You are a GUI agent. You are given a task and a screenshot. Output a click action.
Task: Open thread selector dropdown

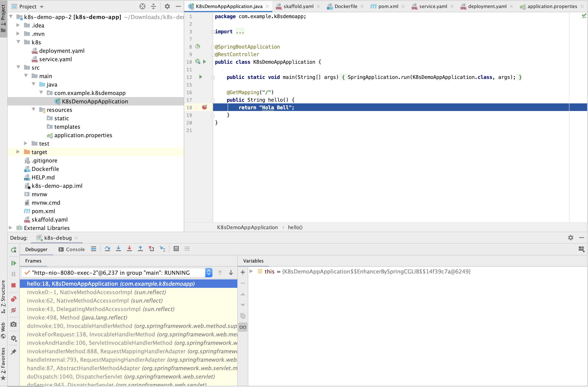(x=208, y=273)
